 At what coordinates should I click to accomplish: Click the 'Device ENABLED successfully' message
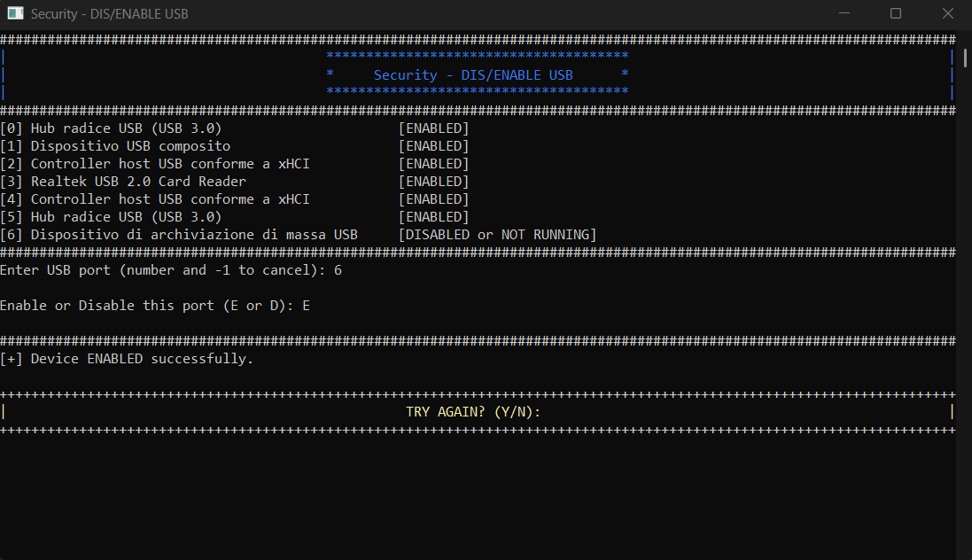127,359
